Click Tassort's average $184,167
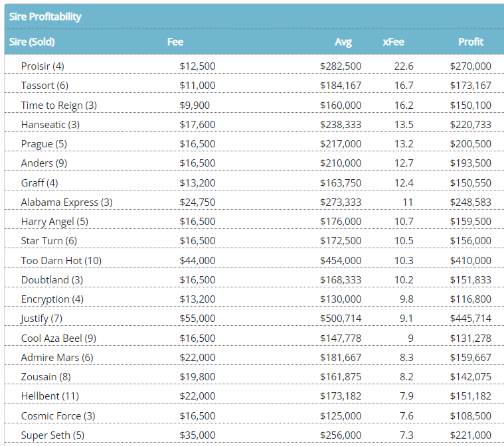The height and width of the screenshot is (446, 504). (341, 86)
